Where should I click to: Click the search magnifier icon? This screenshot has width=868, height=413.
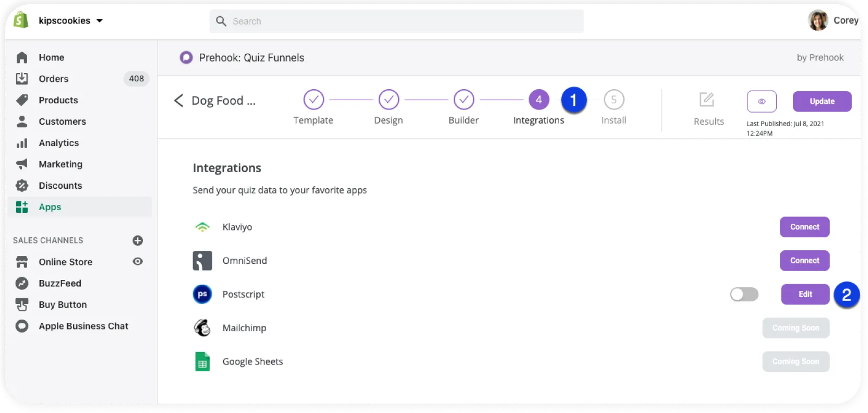click(221, 21)
